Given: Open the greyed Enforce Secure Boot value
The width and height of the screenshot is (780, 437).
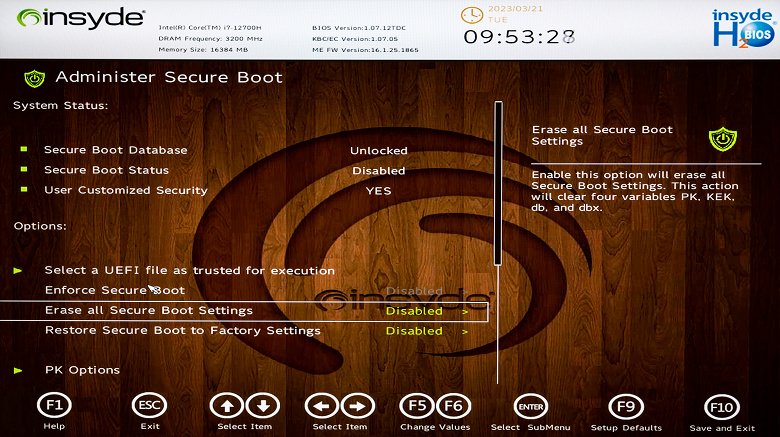Looking at the screenshot, I should 414,291.
